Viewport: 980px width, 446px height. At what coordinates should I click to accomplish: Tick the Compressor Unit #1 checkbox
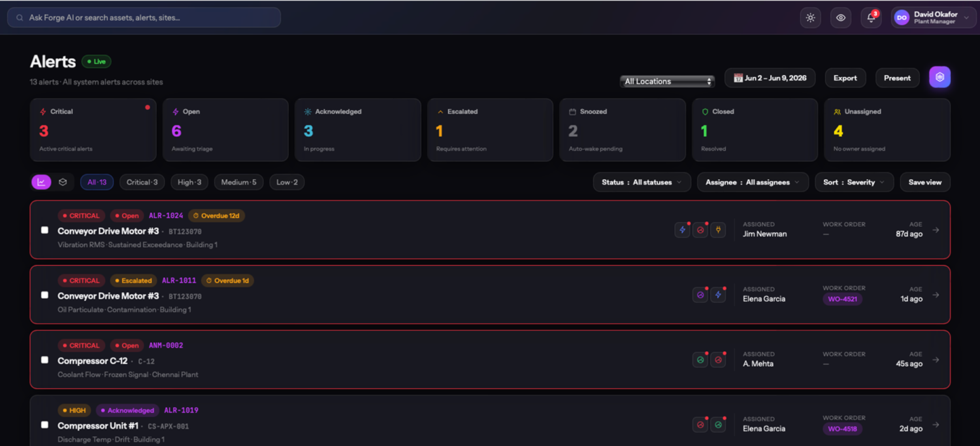44,424
